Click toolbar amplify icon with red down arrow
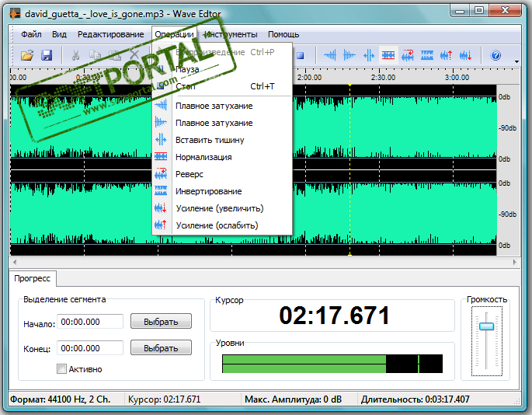Viewport: 532px width, 415px height. [x=466, y=55]
